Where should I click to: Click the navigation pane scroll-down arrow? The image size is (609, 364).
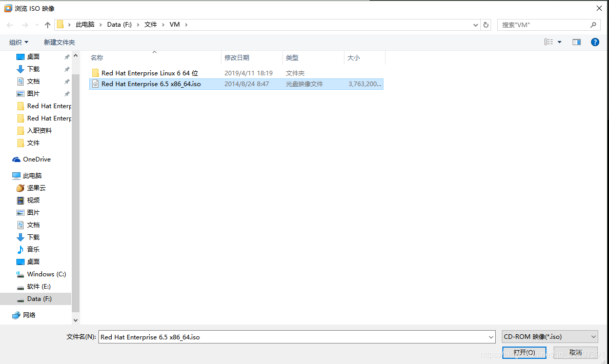(x=76, y=320)
